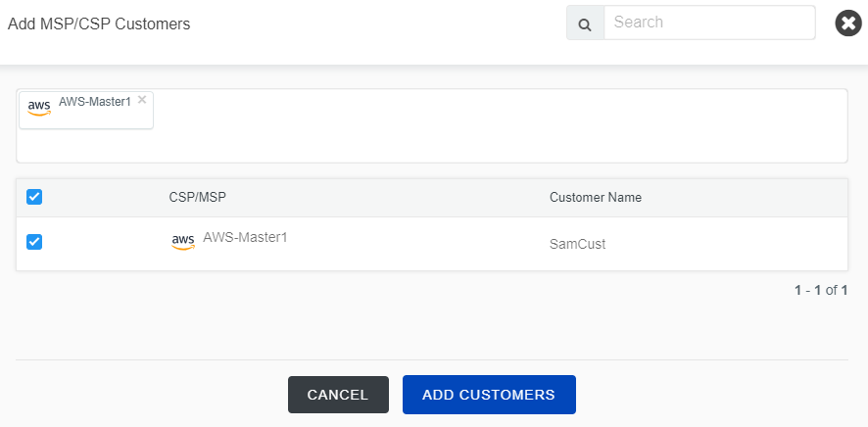Remove the AWS-Master1 tag with its x
Viewport: 868px width, 427px height.
coord(142,99)
